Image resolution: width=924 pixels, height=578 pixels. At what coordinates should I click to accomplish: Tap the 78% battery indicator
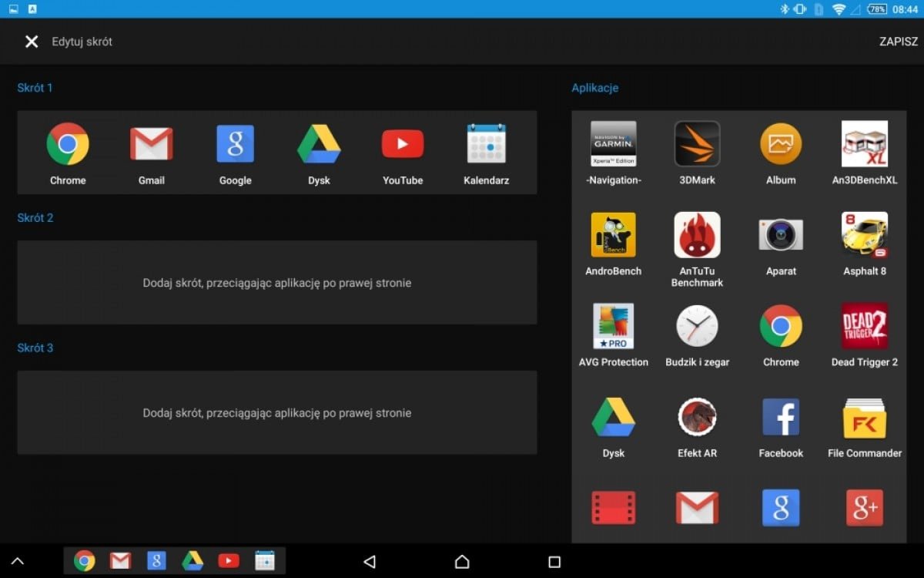coord(877,9)
